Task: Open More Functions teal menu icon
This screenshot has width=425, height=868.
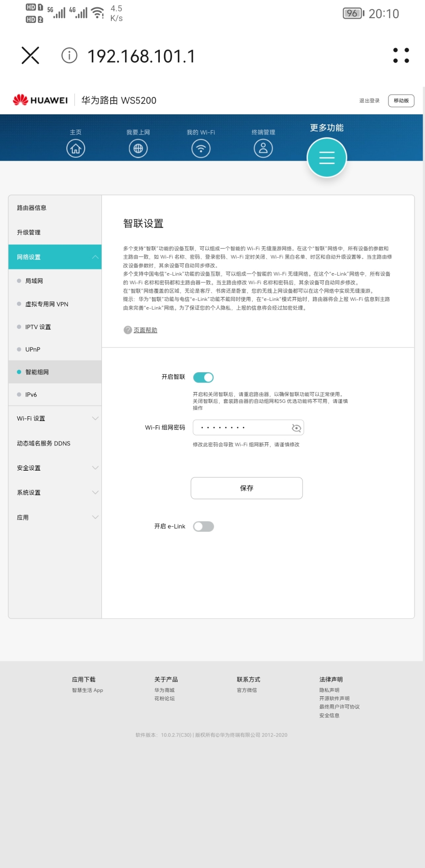Action: [327, 158]
